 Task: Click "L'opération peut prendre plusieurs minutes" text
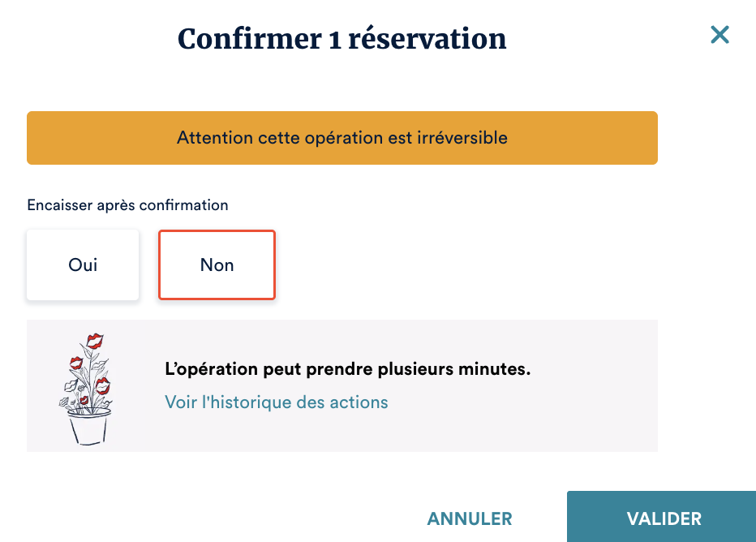[347, 370]
